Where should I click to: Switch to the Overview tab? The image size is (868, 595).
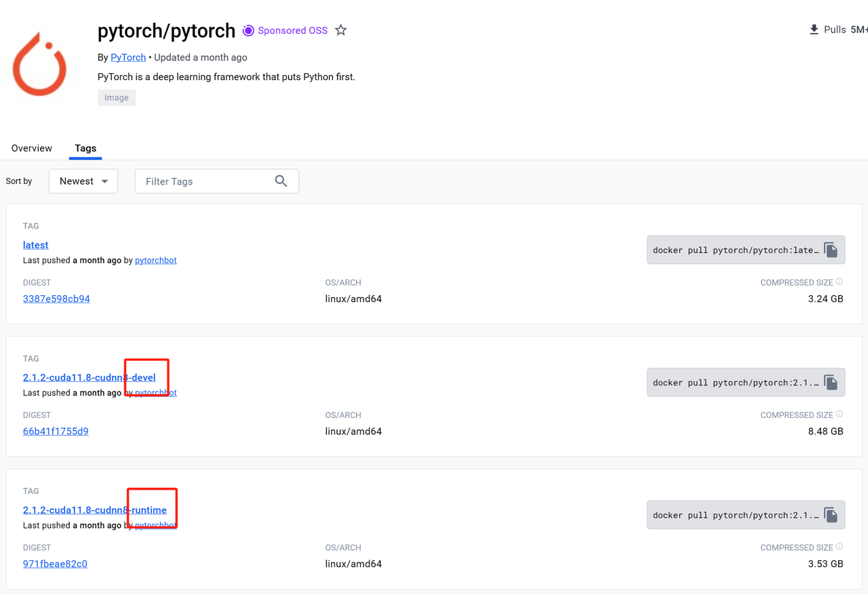pyautogui.click(x=32, y=148)
